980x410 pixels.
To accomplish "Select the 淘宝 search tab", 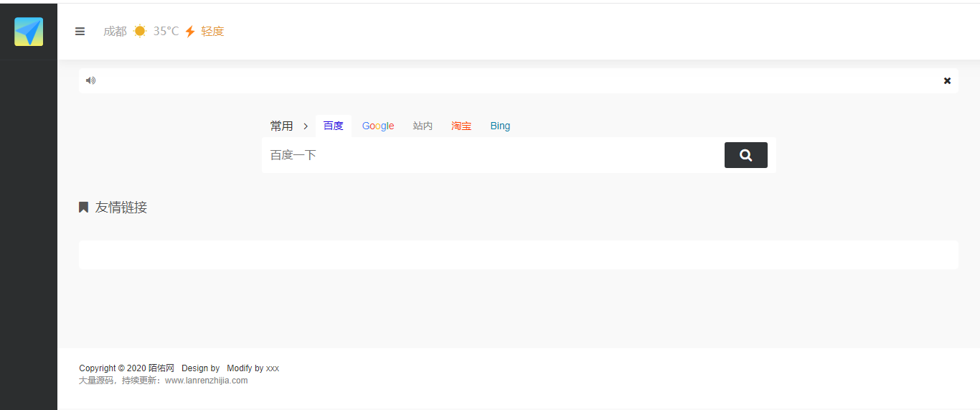I will (461, 126).
